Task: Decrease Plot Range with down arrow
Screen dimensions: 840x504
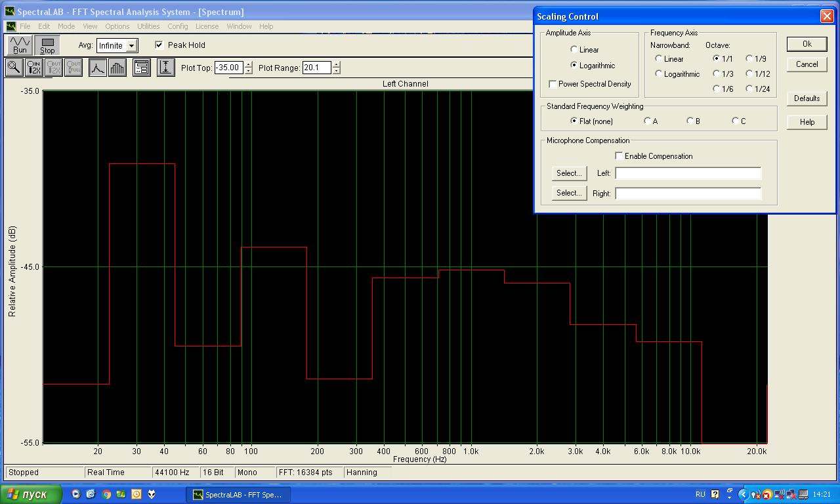Action: point(337,71)
